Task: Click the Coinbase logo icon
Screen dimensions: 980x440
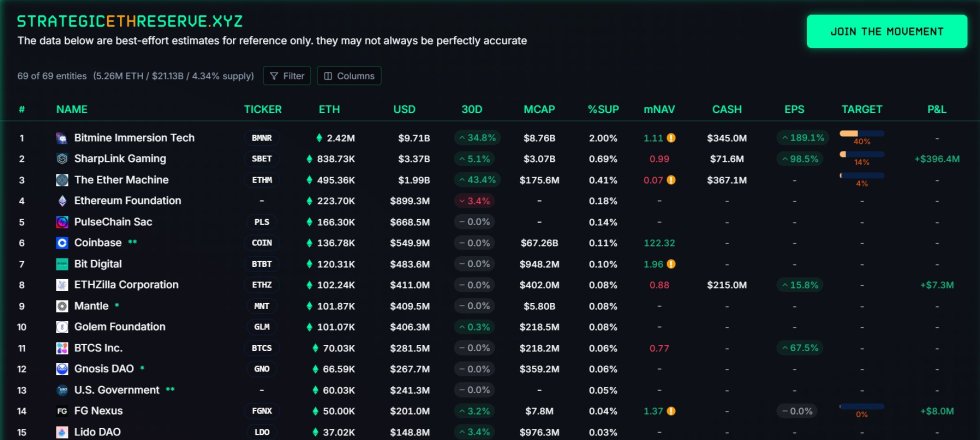Action: click(62, 243)
